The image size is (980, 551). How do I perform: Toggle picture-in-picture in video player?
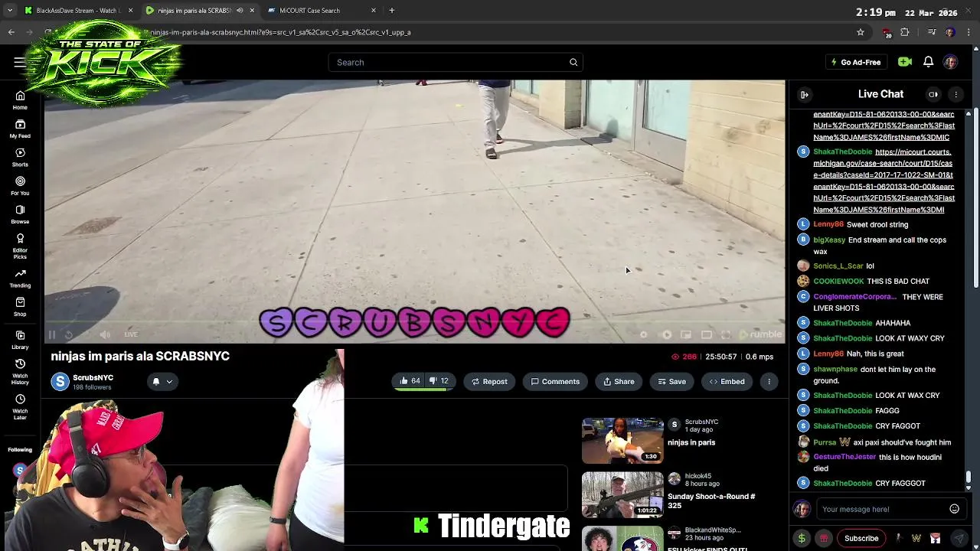click(686, 334)
